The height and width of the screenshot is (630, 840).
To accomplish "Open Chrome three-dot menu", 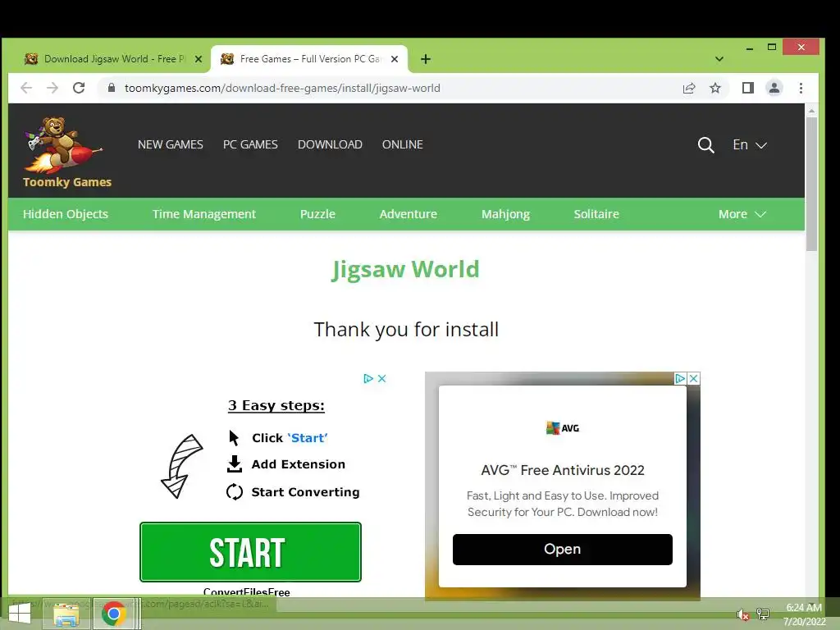I will point(801,88).
